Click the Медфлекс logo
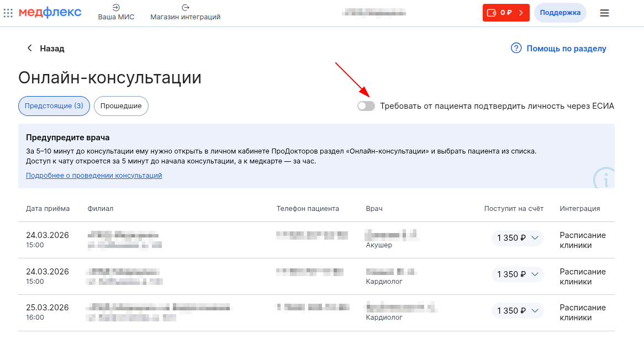Image resolution: width=644 pixels, height=349 pixels. pyautogui.click(x=50, y=12)
